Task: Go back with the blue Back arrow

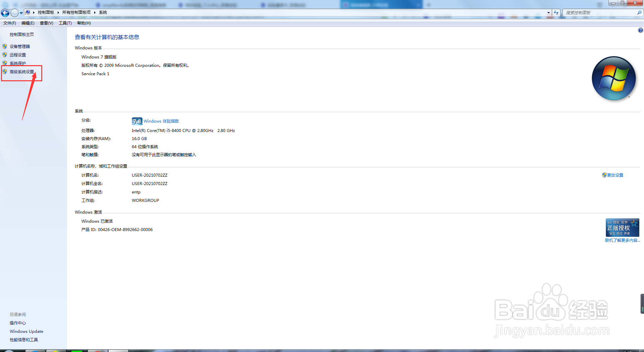Action: click(x=5, y=13)
